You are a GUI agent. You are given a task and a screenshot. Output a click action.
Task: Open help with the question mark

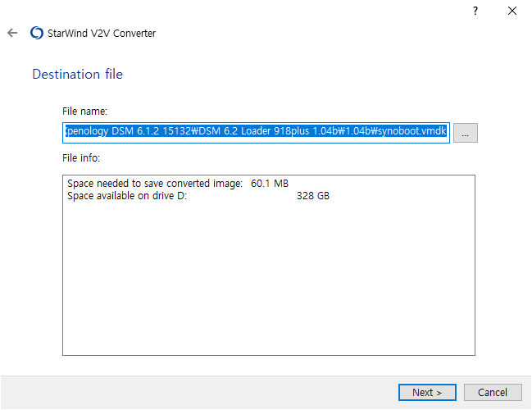[475, 11]
